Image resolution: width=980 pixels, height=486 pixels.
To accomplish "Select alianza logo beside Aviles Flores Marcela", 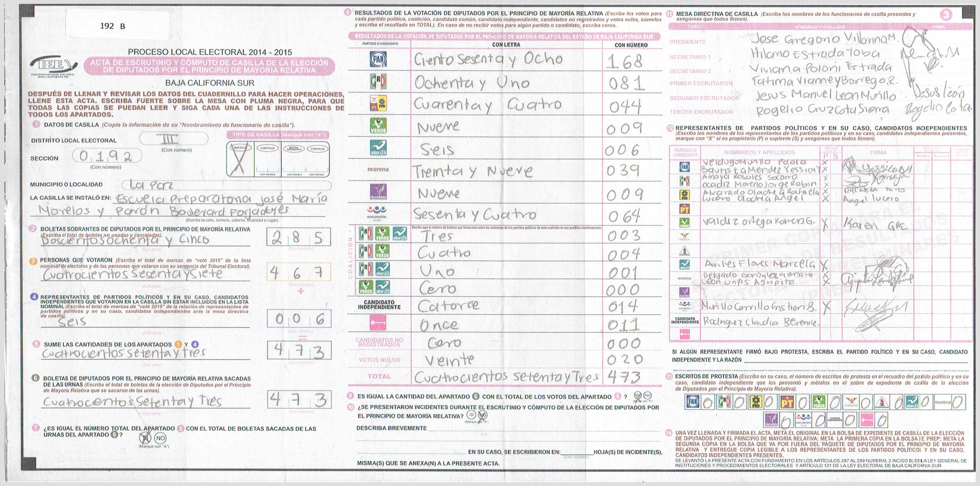I will pyautogui.click(x=684, y=264).
